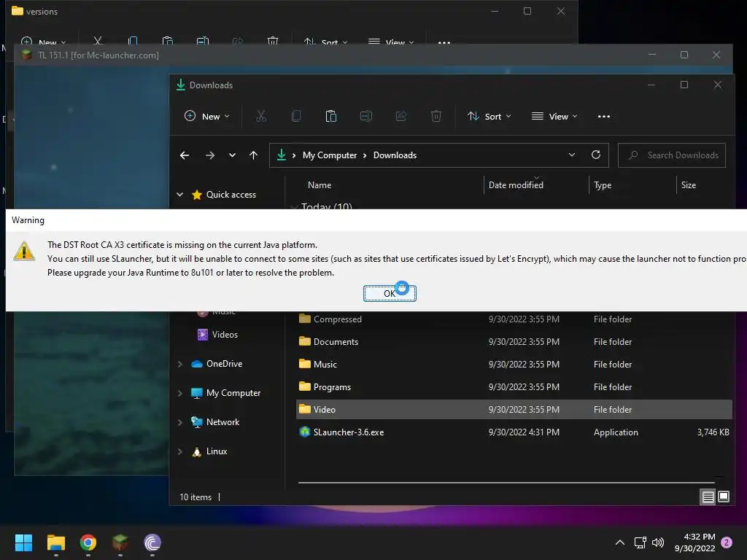
Task: Sort by Name column header
Action: [x=320, y=185]
